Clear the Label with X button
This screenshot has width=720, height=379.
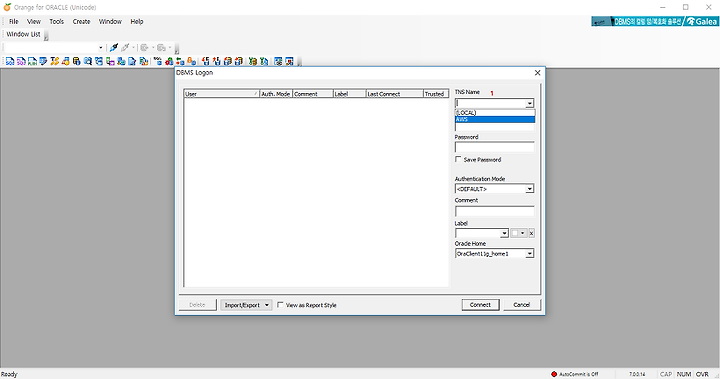[531, 233]
